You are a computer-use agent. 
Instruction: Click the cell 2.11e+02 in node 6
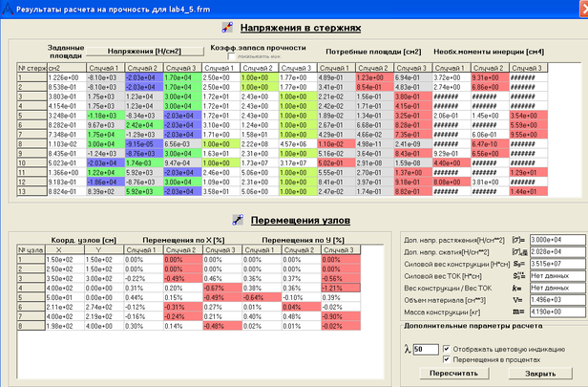65,307
